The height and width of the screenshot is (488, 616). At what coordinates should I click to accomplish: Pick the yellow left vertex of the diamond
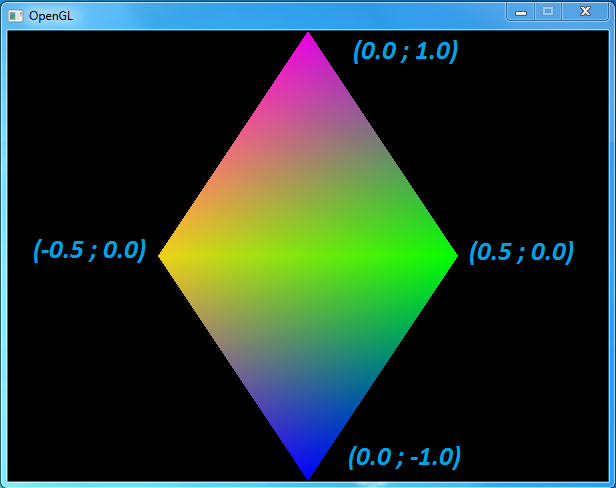[x=164, y=256]
